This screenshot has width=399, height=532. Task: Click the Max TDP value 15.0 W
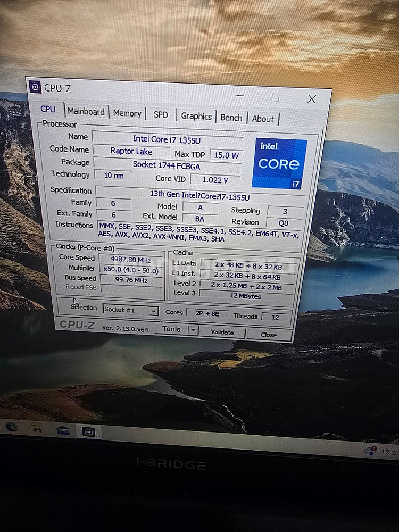pos(226,155)
